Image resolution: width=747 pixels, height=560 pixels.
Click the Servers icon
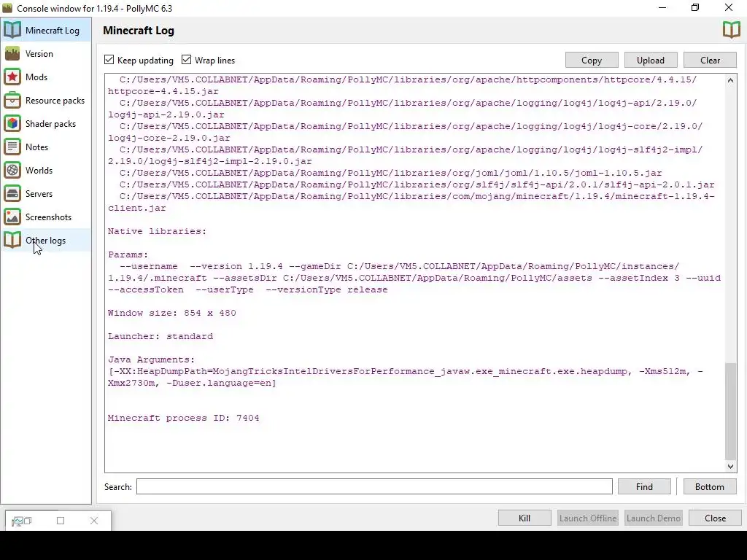12,193
